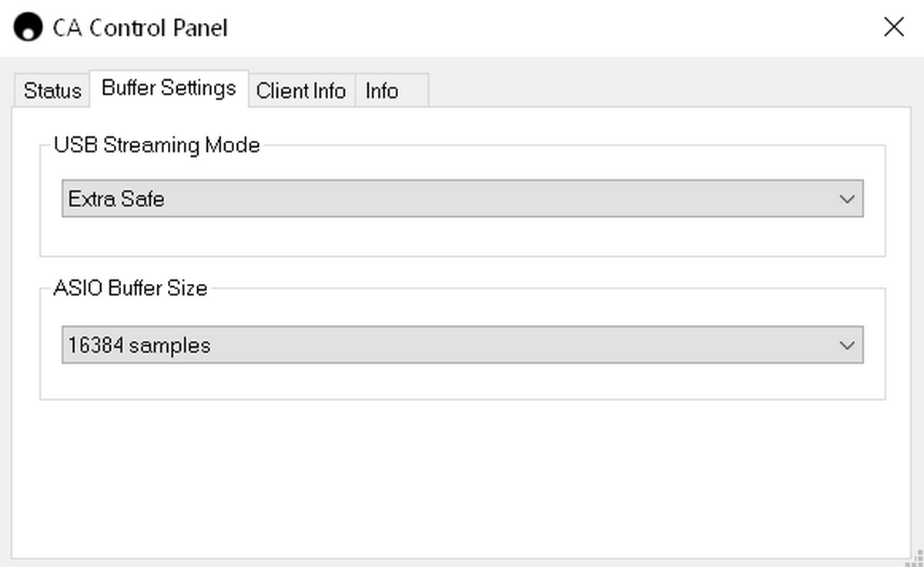924x567 pixels.
Task: Click empty panel area below ASIO Buffer Size group
Action: tap(462, 477)
